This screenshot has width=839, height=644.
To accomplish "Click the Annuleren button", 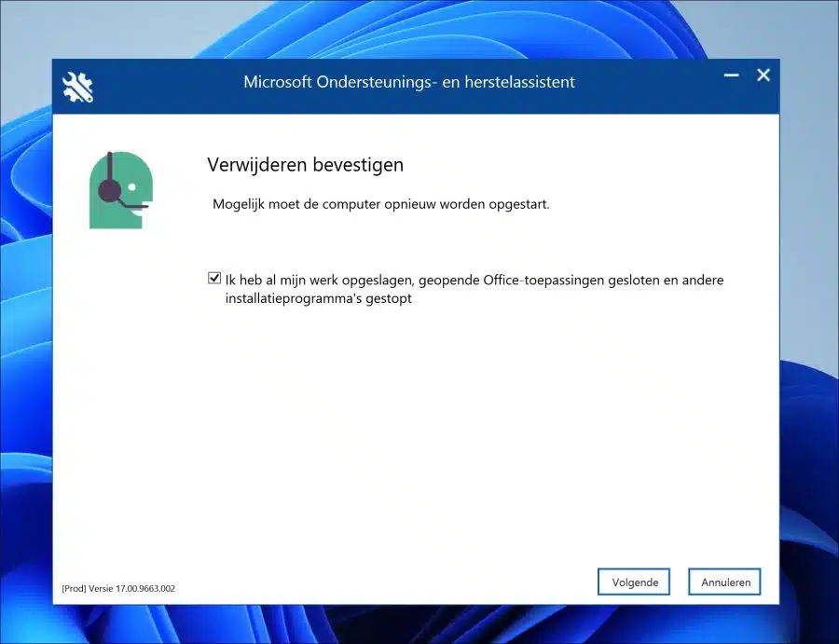I will coord(725,582).
